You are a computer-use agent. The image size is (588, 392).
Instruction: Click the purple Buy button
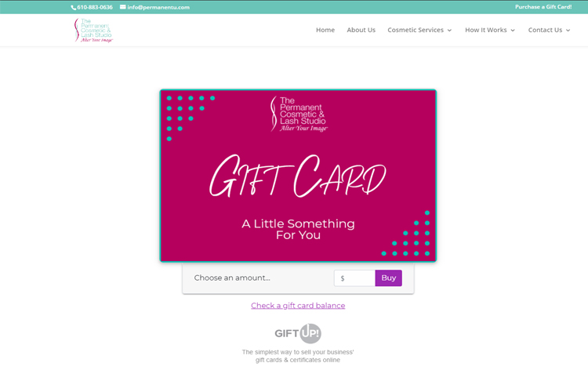point(389,278)
